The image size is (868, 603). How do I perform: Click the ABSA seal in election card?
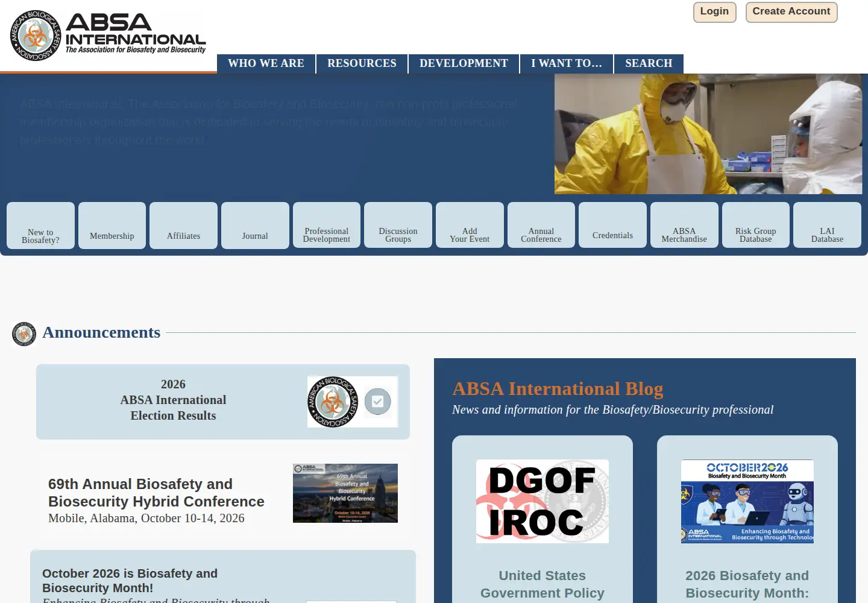pos(332,402)
